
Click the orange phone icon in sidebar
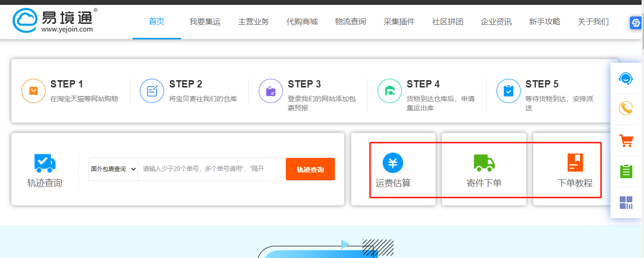click(626, 108)
